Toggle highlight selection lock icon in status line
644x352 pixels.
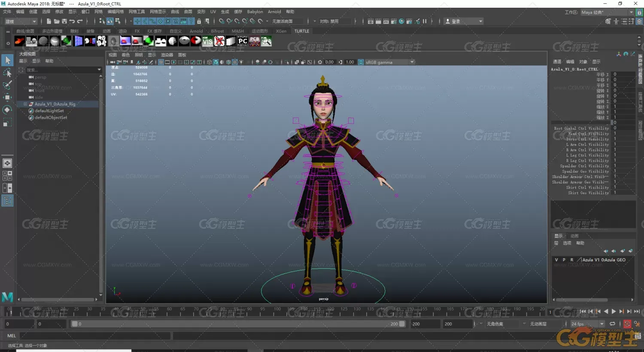pos(199,21)
